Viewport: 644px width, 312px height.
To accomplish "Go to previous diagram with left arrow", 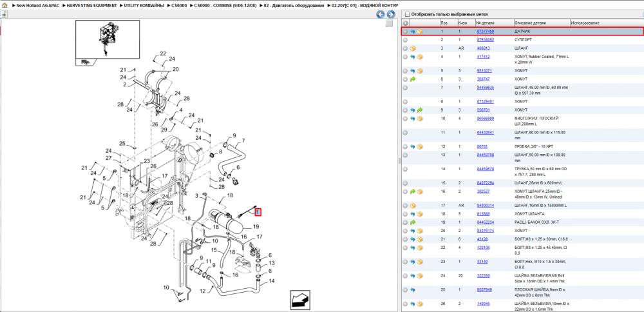I will (381, 14).
